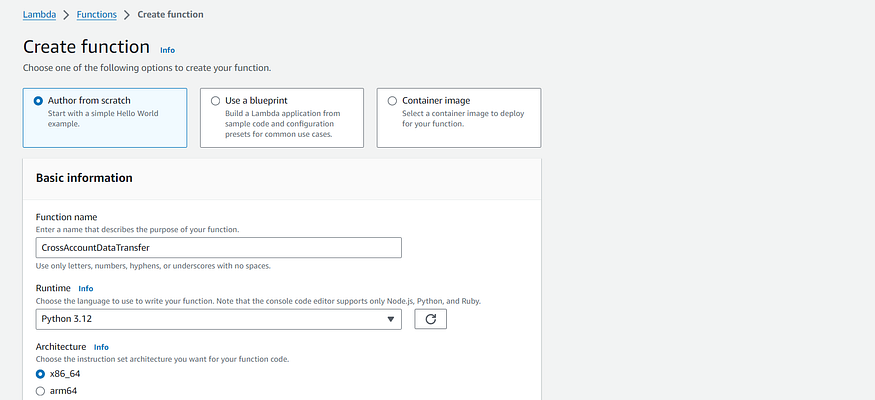Open Info link next to Architecture
875x400 pixels.
coord(101,347)
